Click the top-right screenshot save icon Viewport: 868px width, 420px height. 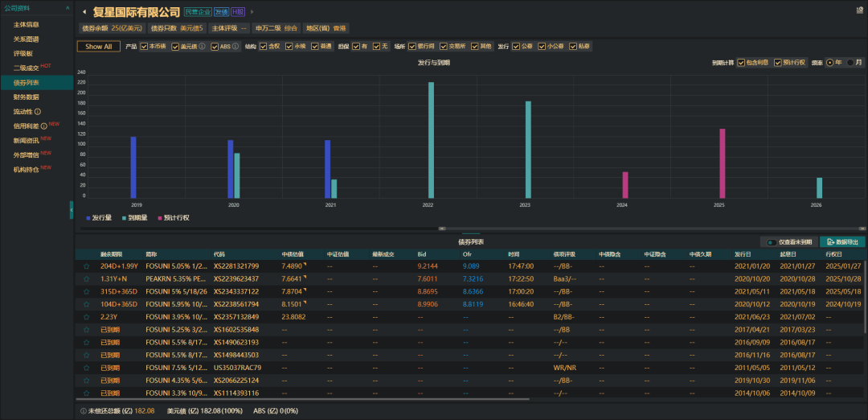[x=860, y=10]
